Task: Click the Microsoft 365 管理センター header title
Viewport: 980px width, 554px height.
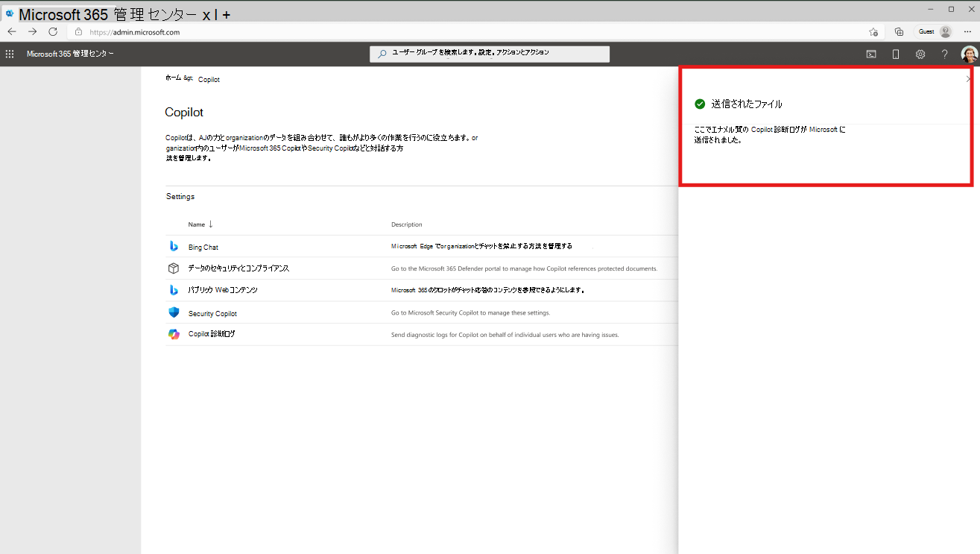Action: [70, 54]
